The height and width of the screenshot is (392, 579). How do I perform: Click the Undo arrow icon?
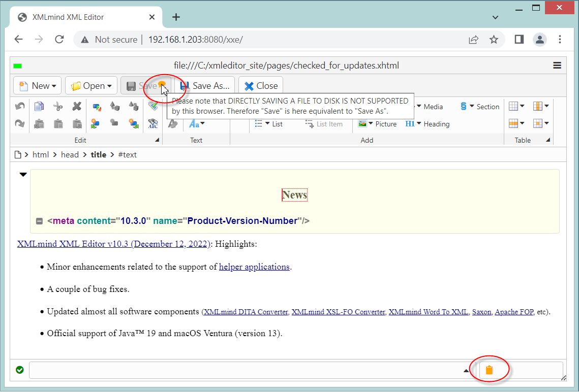[19, 106]
